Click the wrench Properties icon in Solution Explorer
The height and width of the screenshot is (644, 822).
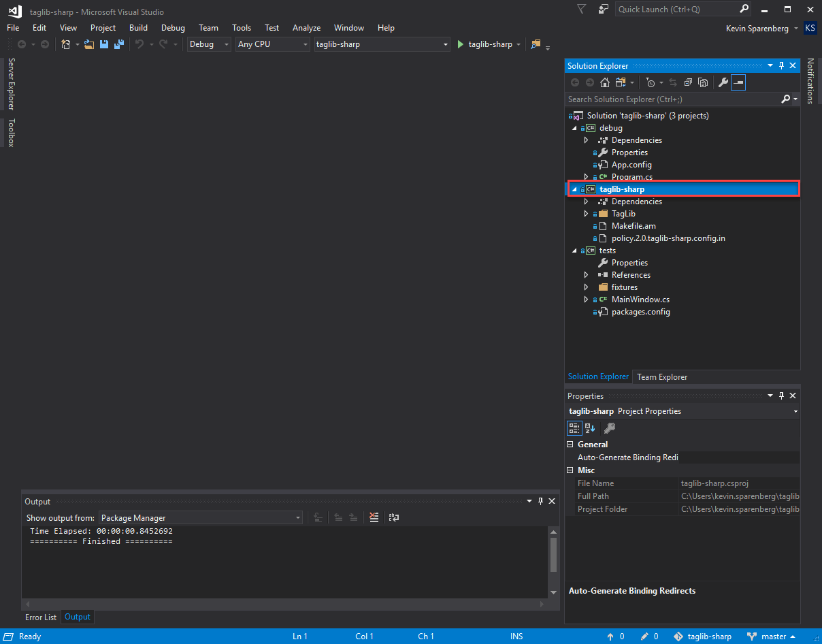[x=723, y=82]
